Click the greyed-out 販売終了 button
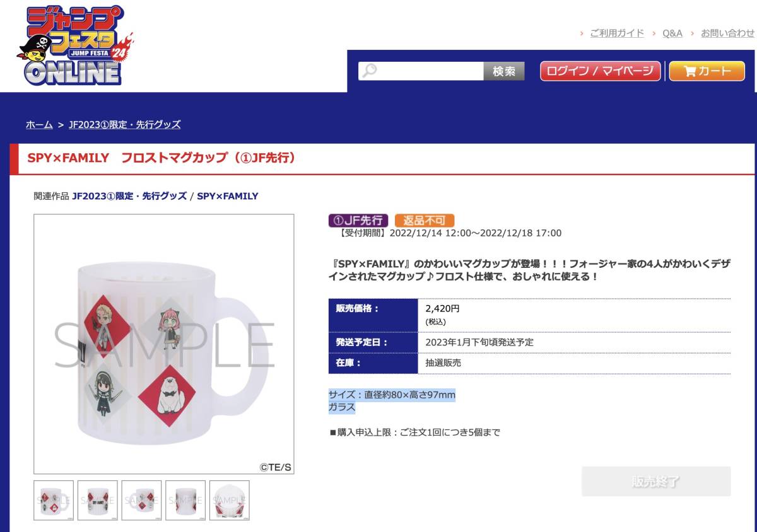The height and width of the screenshot is (532, 757). 656,482
